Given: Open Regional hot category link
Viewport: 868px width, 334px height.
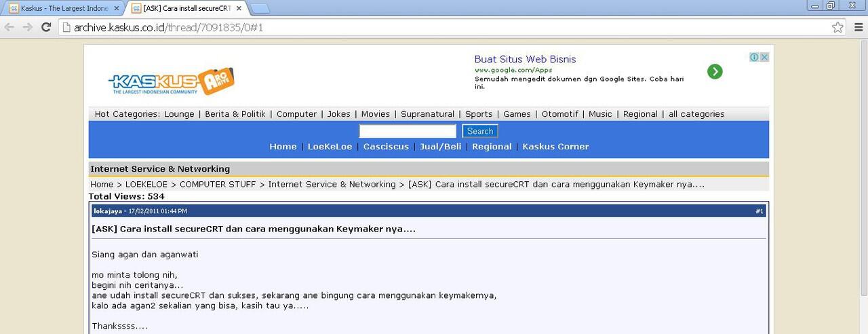Looking at the screenshot, I should click(x=640, y=114).
